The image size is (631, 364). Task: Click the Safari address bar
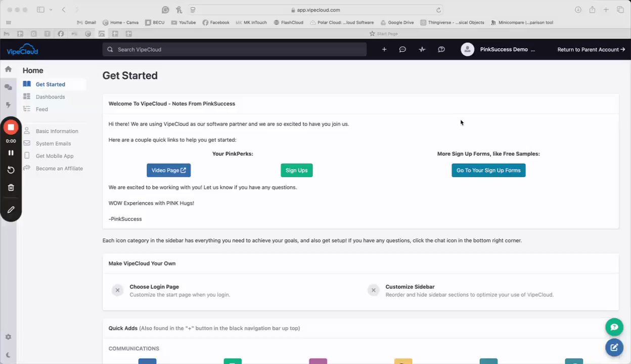(315, 10)
